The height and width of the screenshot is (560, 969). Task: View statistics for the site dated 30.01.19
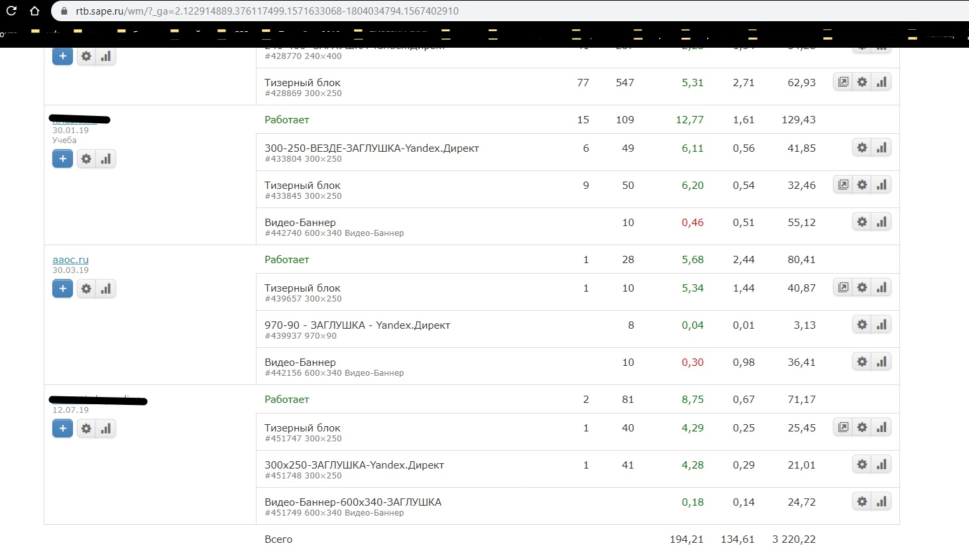105,158
